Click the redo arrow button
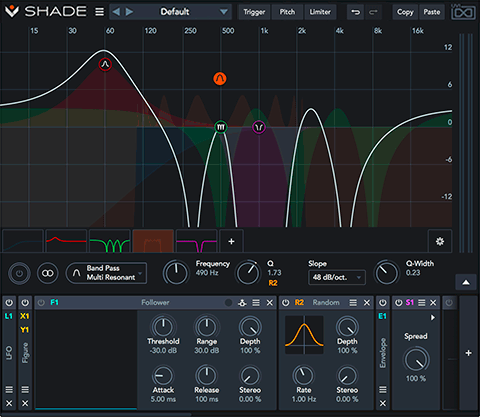Viewport: 480px width, 417px height. [373, 12]
